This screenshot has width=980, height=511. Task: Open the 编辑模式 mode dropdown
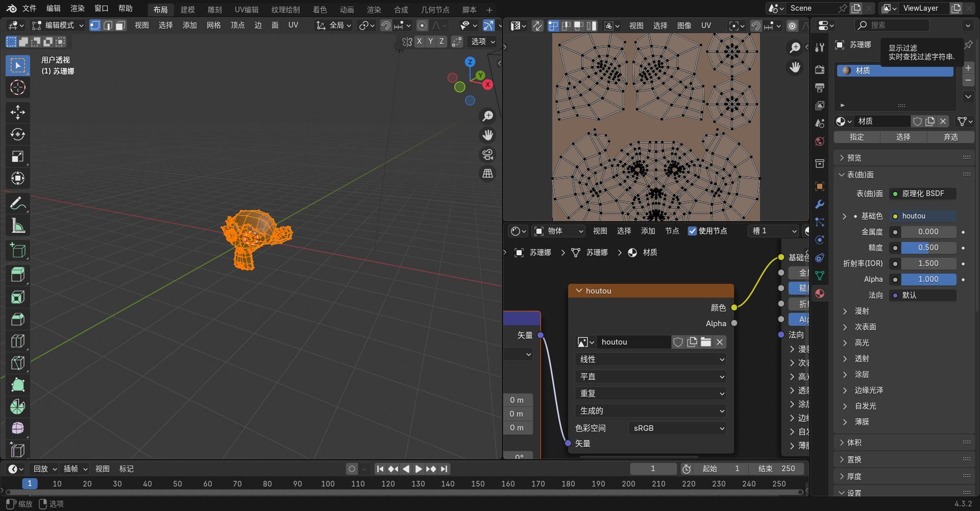(x=58, y=26)
